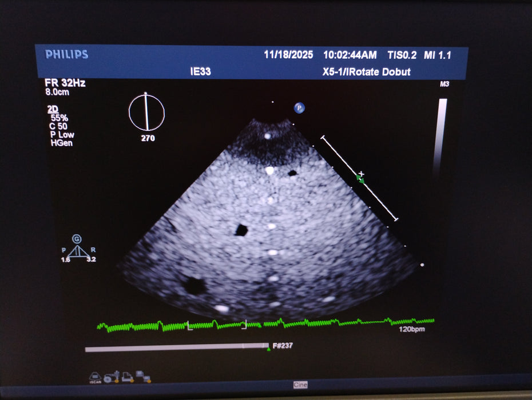Click the blue P orientation marker
Viewport: 532px width, 400px height.
coord(299,107)
